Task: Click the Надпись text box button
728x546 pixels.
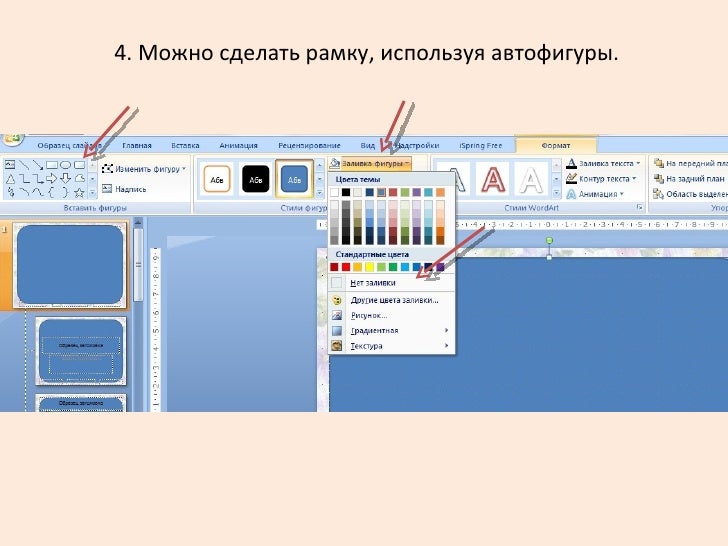Action: pyautogui.click(x=124, y=189)
